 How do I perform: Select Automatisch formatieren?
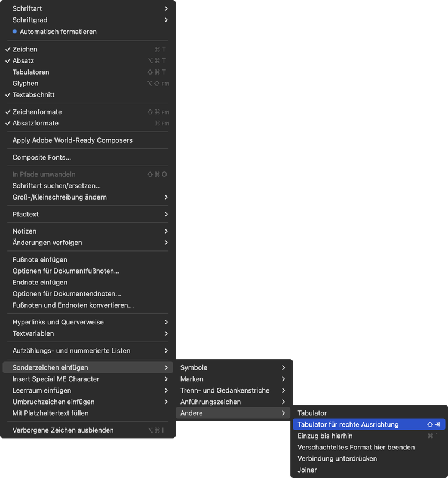tap(88, 32)
